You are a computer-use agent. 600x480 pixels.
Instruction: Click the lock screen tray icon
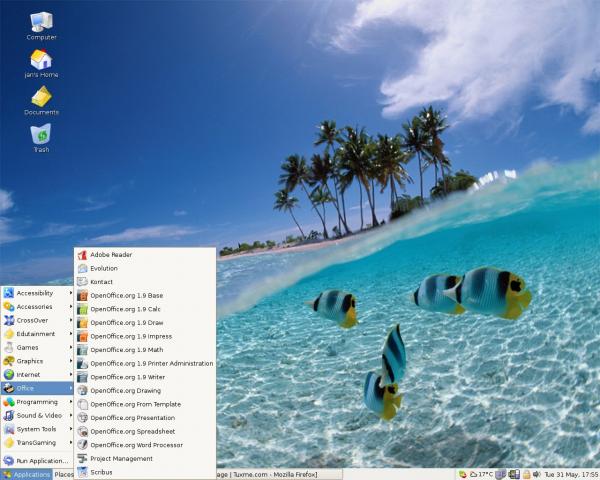tap(527, 475)
